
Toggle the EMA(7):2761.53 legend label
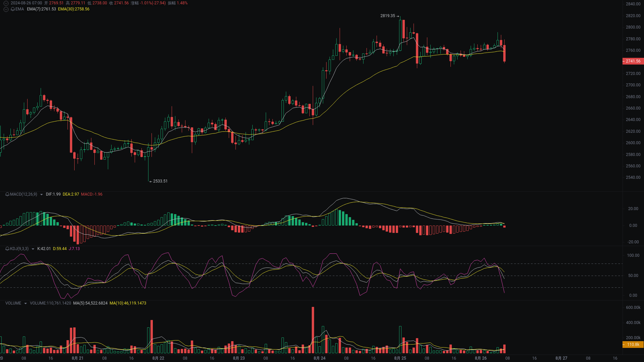(41, 9)
